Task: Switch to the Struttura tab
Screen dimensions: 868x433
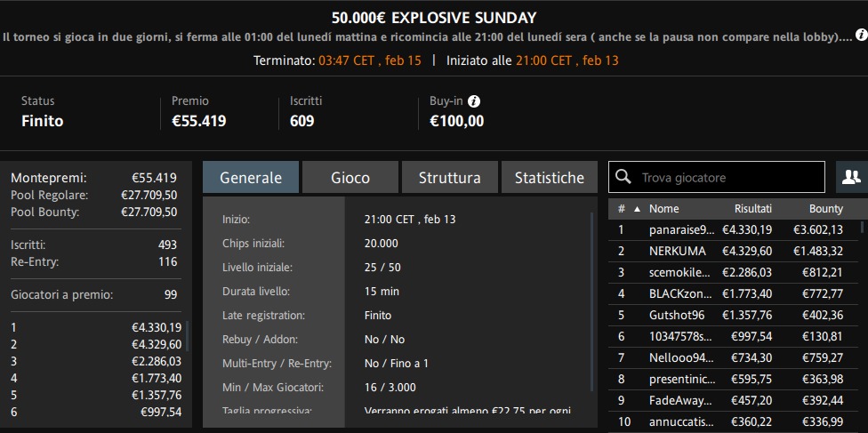Action: [450, 178]
